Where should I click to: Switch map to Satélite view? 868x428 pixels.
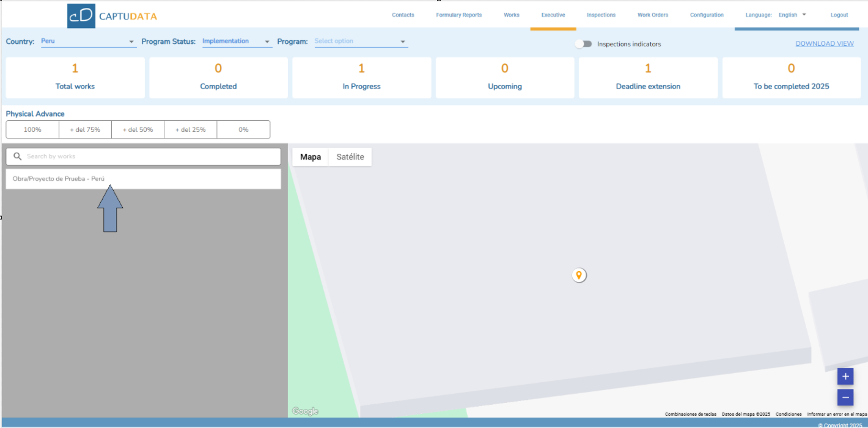[350, 157]
